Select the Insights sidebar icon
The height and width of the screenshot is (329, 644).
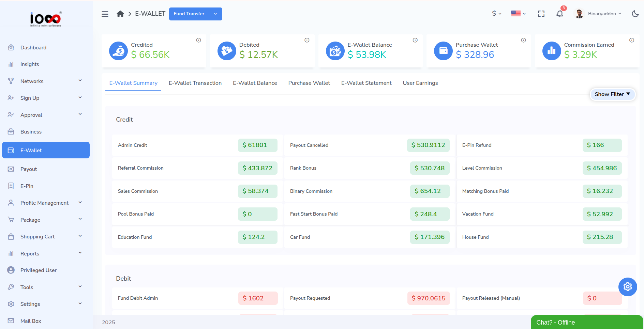tap(11, 64)
